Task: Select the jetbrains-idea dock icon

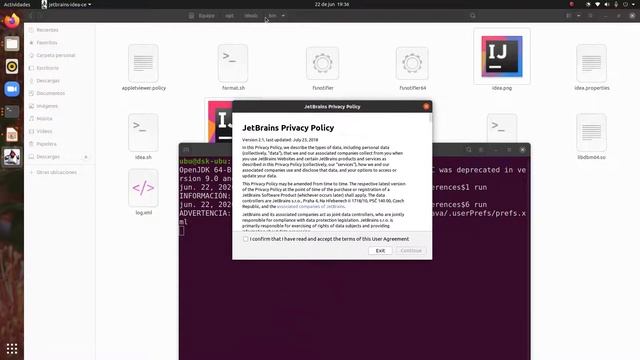Action: click(12, 157)
